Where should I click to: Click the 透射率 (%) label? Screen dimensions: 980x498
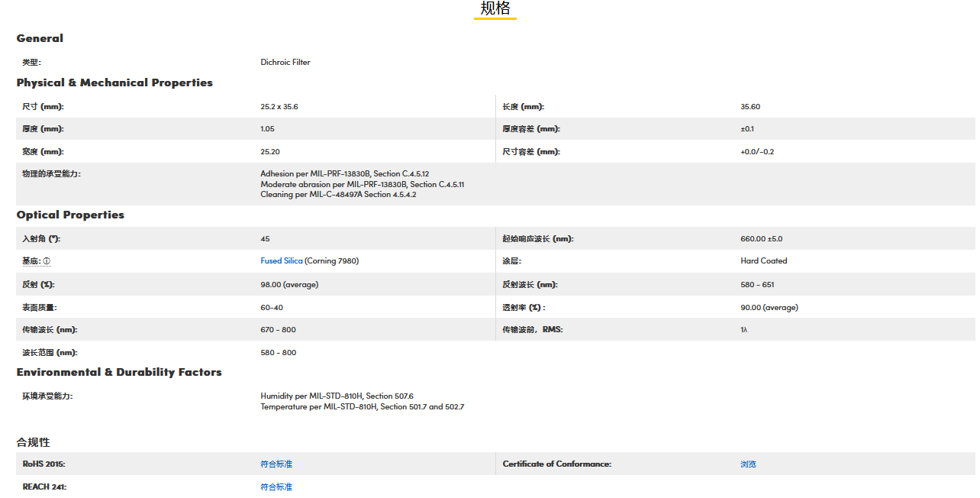(x=524, y=308)
